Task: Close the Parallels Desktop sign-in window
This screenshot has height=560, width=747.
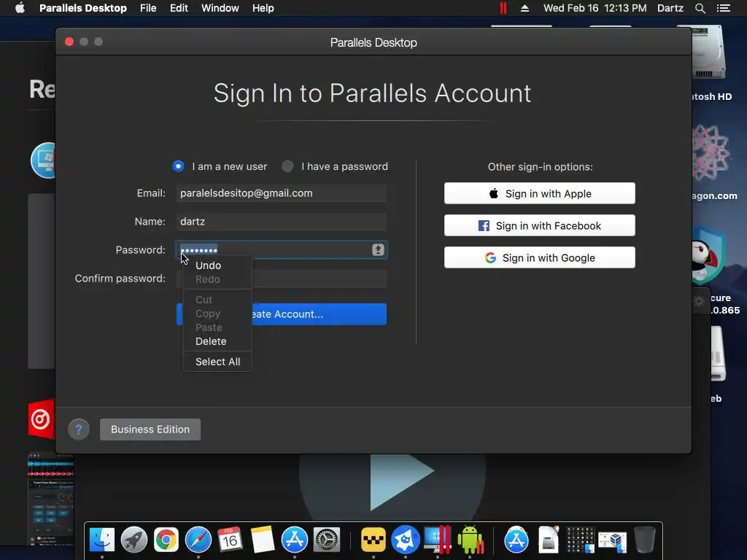Action: coord(69,42)
